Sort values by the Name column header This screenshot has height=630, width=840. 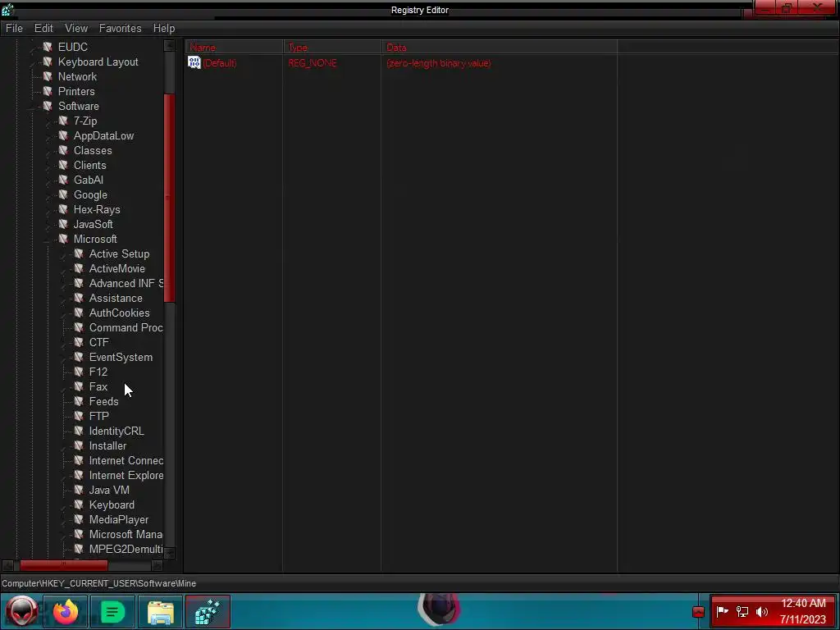point(234,47)
